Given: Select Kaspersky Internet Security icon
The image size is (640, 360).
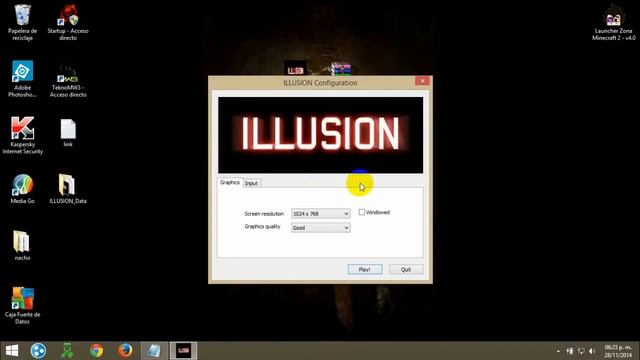Looking at the screenshot, I should pyautogui.click(x=22, y=136).
